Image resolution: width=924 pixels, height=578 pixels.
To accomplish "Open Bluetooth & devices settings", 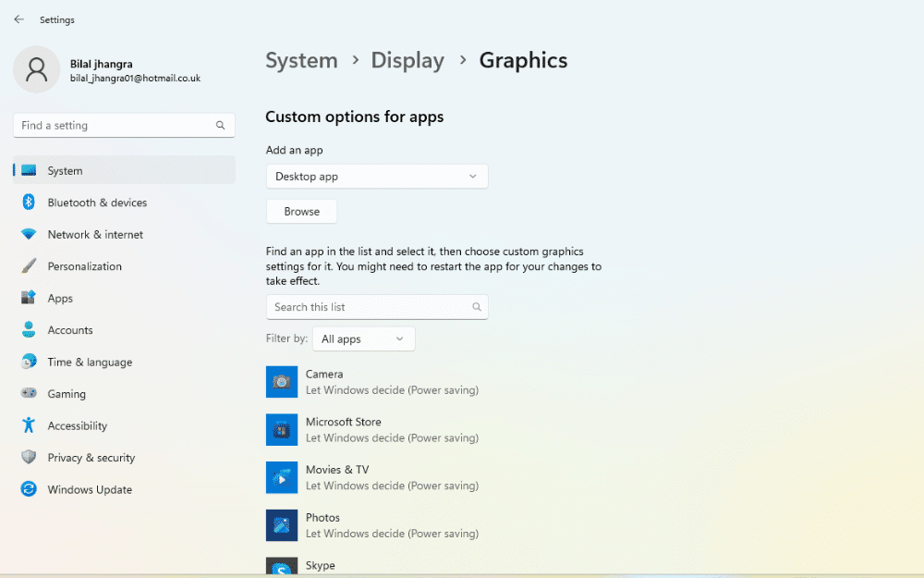I will 125,203.
